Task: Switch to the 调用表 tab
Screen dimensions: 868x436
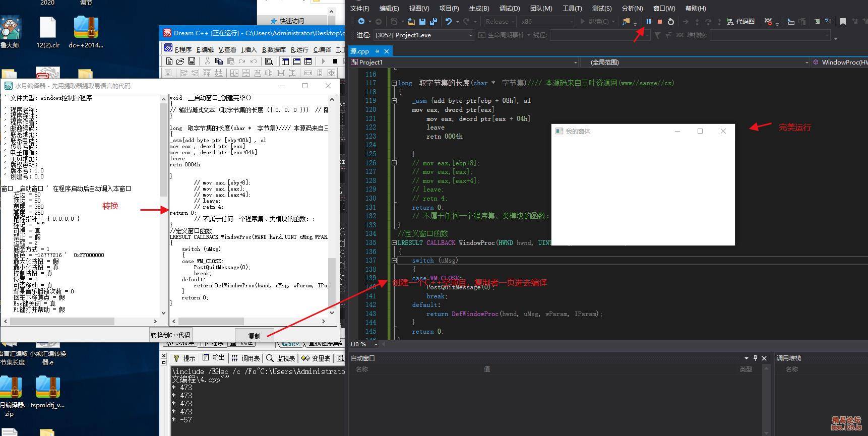Action: (x=246, y=358)
